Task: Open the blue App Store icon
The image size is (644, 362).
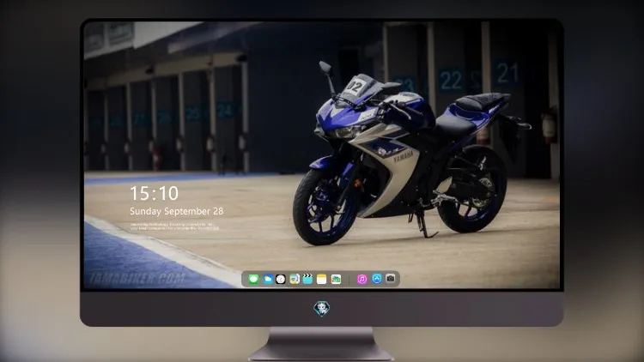Action: (377, 279)
